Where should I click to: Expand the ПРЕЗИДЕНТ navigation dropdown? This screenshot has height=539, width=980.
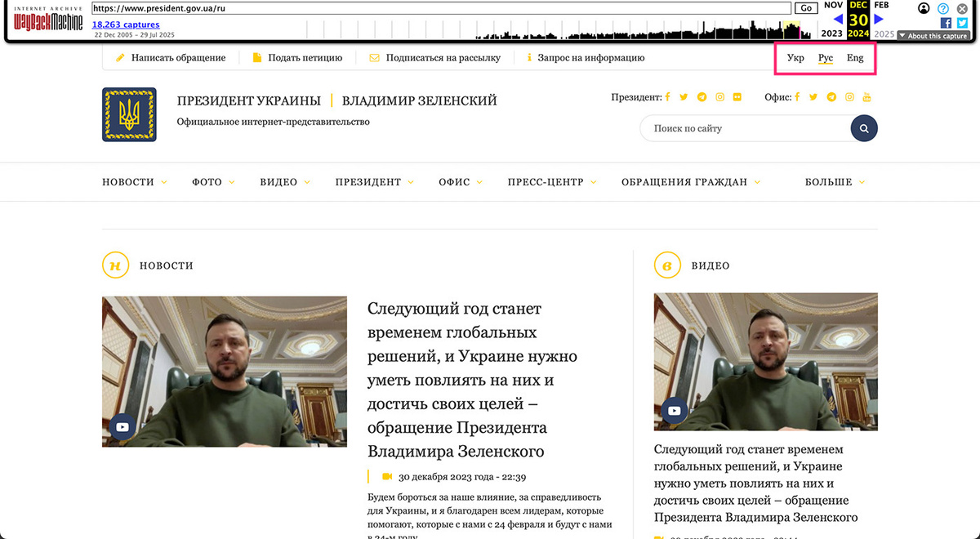(367, 181)
